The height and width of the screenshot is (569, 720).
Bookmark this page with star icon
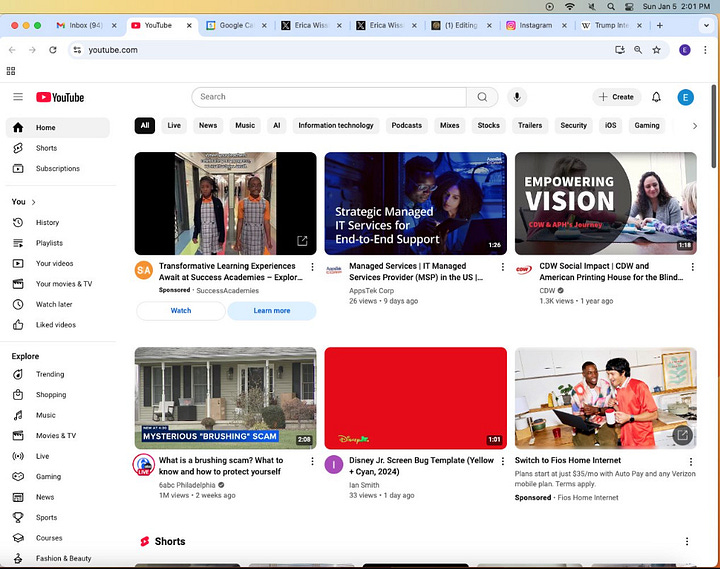(x=657, y=50)
